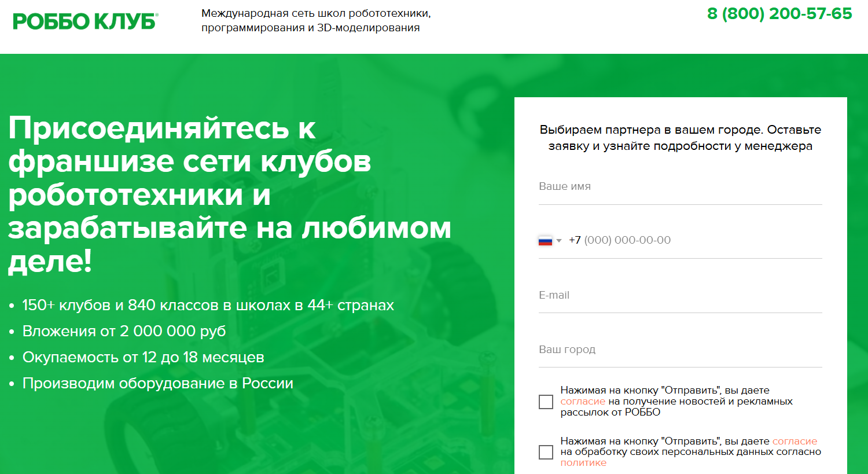
Task: Open the согласие link in the personal data text
Action: click(x=795, y=442)
